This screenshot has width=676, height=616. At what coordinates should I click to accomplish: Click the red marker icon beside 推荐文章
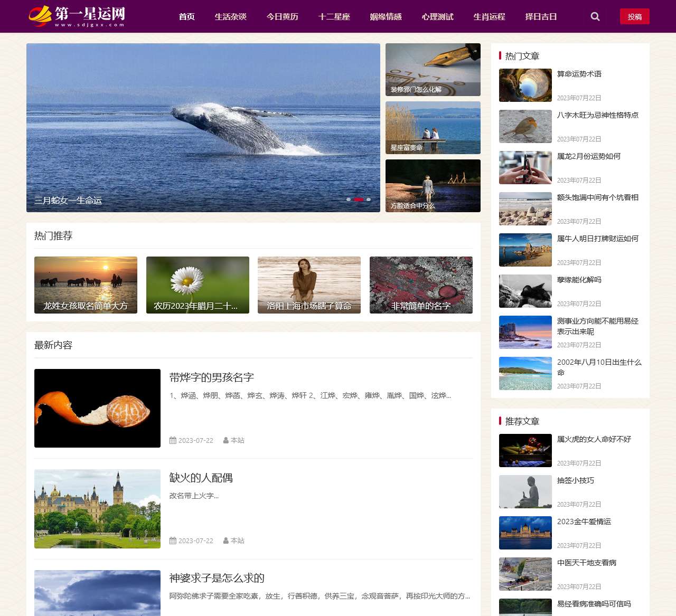[x=500, y=421]
